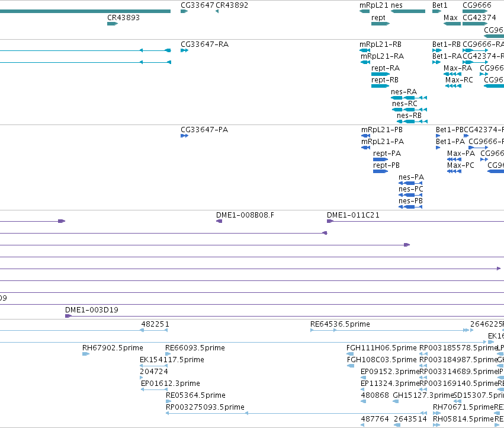Open the 2643514 EST feature
Image resolution: width=504 pixels, height=428 pixels.
coord(397,425)
